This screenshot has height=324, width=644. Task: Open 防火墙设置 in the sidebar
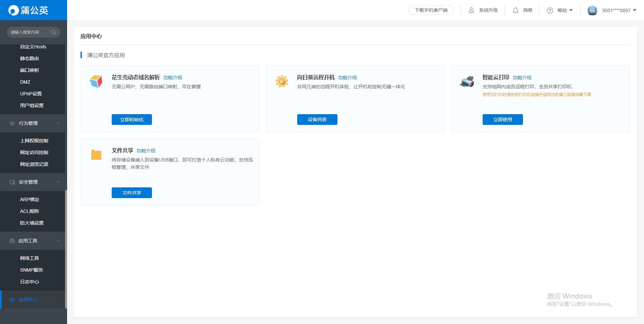[x=32, y=223]
